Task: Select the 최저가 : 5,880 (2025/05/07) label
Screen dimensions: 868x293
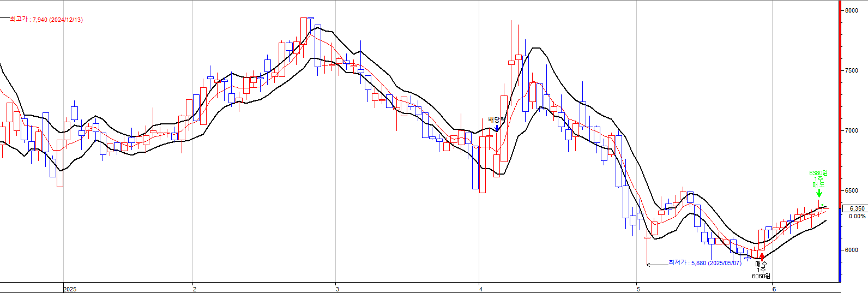Action: tap(705, 263)
